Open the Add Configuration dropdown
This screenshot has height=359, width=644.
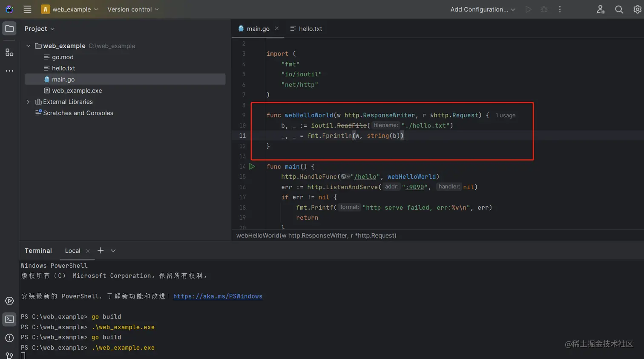[483, 9]
